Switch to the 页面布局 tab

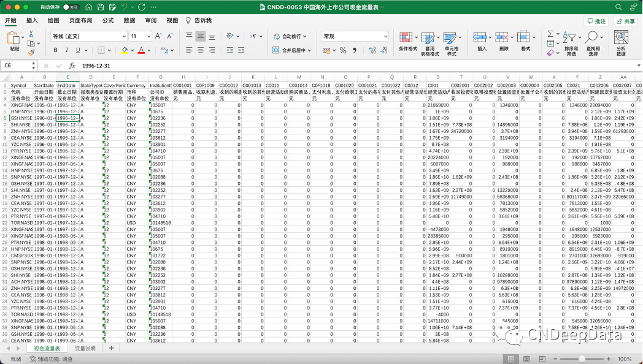pyautogui.click(x=80, y=20)
